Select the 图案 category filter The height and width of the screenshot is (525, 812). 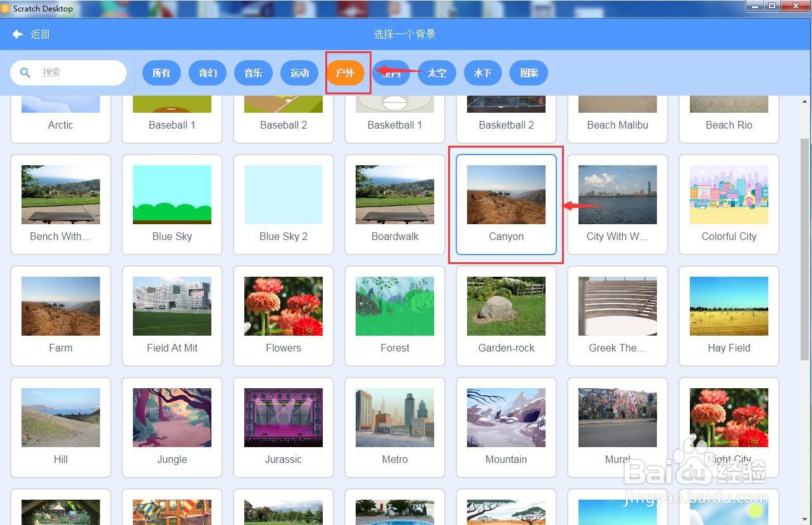(x=529, y=73)
